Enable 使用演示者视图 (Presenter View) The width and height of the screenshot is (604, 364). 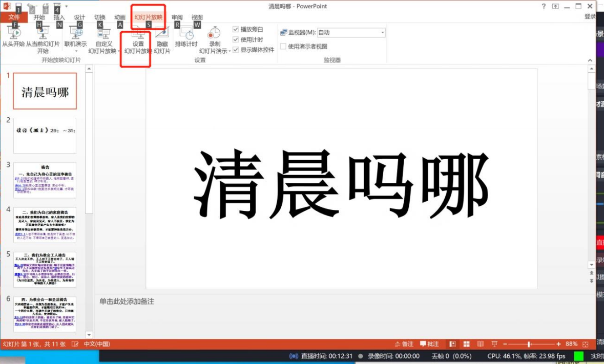pos(283,47)
